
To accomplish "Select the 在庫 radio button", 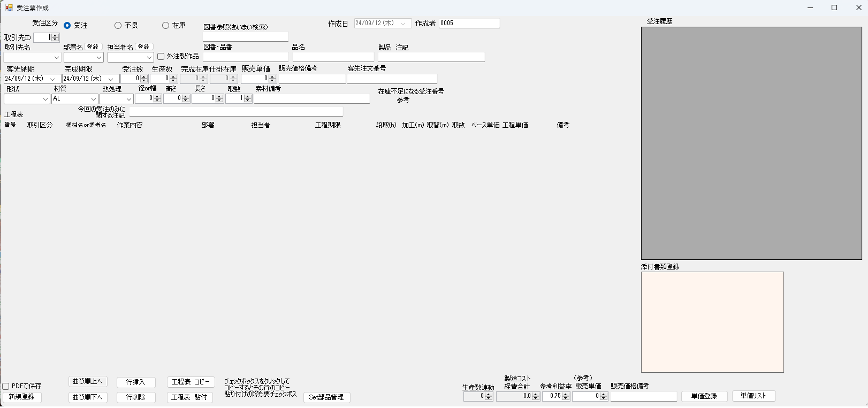I will (165, 25).
